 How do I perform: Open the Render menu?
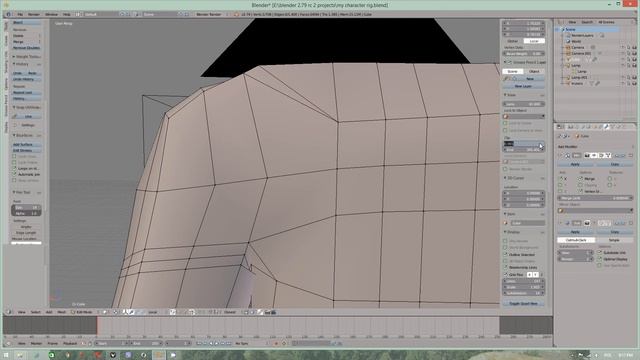pos(33,14)
